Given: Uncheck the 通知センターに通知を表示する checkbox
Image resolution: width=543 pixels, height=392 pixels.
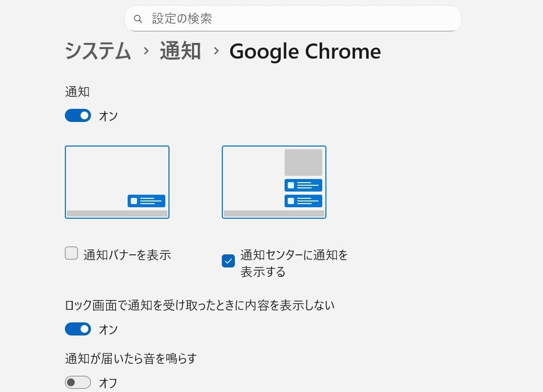Looking at the screenshot, I should click(228, 261).
